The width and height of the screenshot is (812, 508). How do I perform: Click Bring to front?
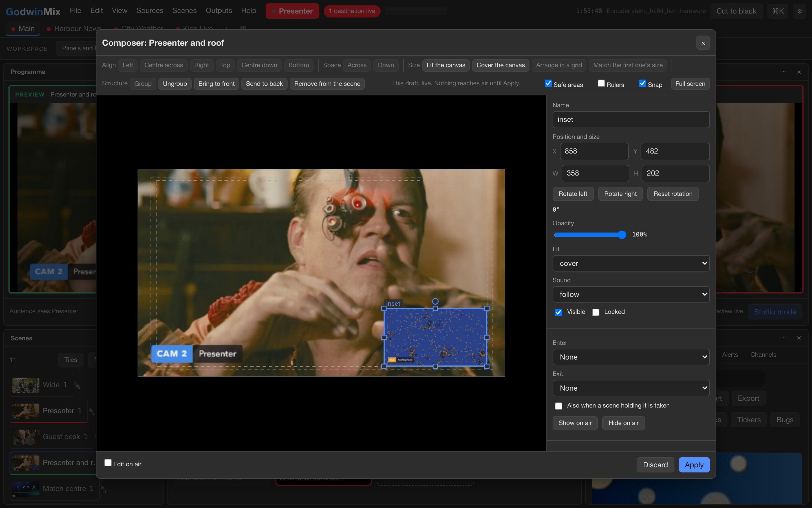217,84
